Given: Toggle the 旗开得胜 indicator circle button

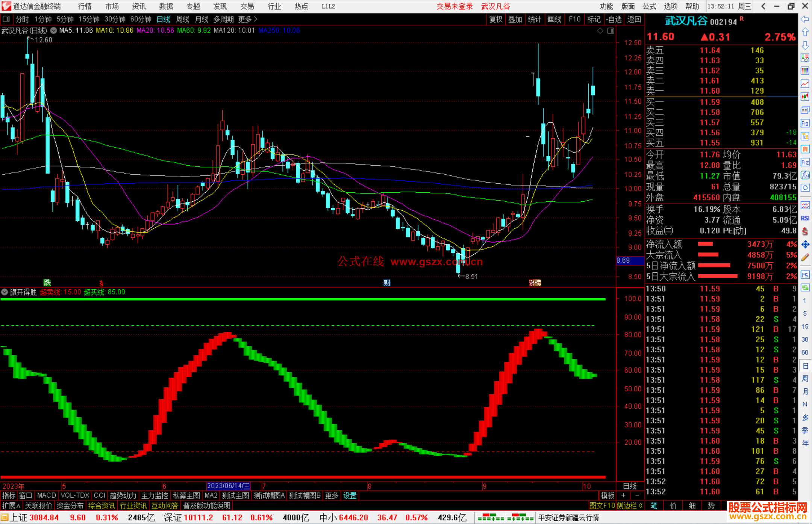Looking at the screenshot, I should click(5, 292).
